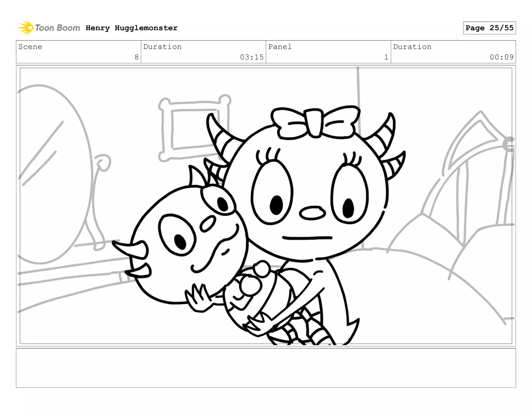Click the scene Duration 03:15 value
532x412 pixels.
(251, 57)
